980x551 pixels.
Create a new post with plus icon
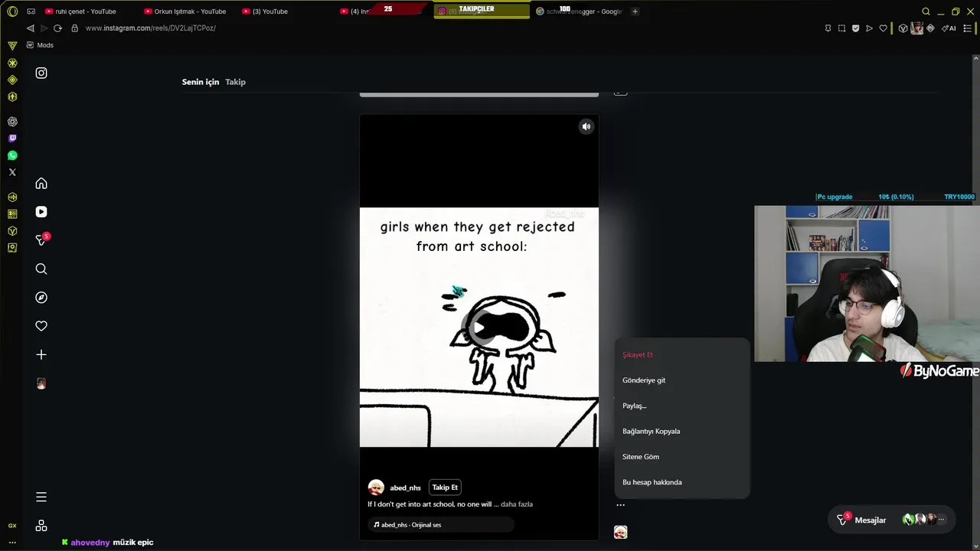(41, 355)
